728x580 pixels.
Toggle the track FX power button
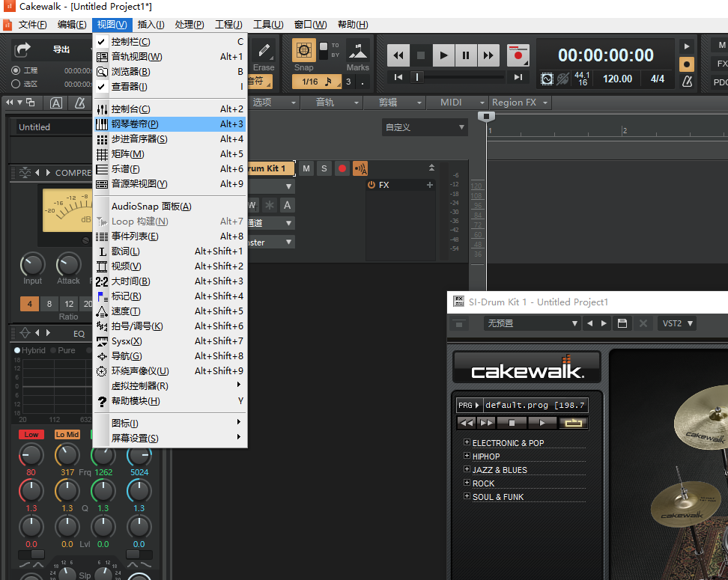coord(371,185)
